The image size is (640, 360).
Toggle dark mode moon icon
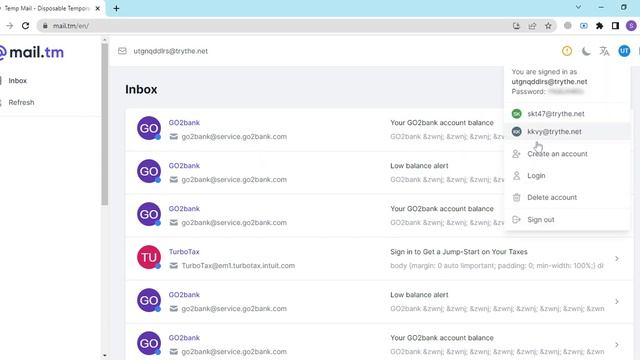(x=586, y=51)
